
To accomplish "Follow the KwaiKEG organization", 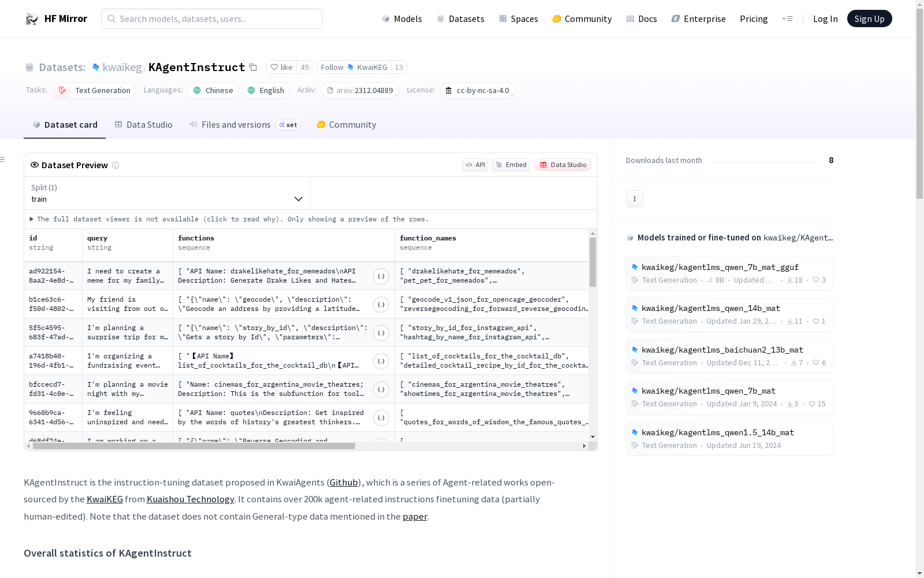I will [x=354, y=67].
